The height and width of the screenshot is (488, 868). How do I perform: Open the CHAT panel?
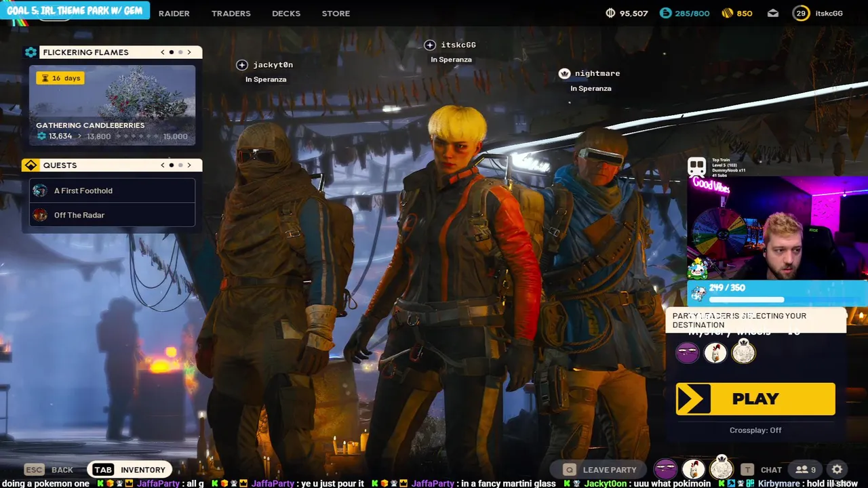point(771,470)
